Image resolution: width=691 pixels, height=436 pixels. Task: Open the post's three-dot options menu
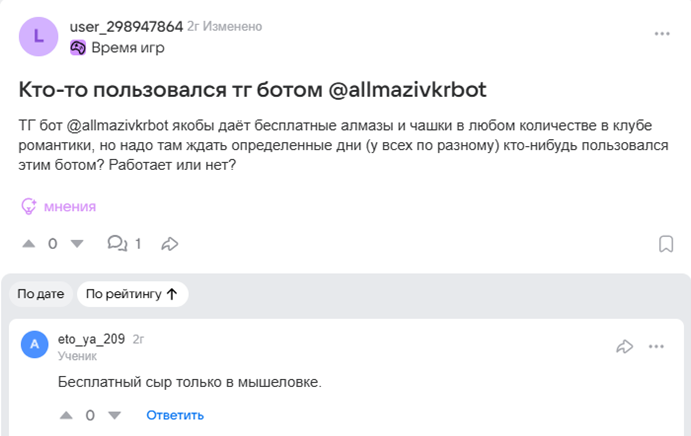coord(662,34)
